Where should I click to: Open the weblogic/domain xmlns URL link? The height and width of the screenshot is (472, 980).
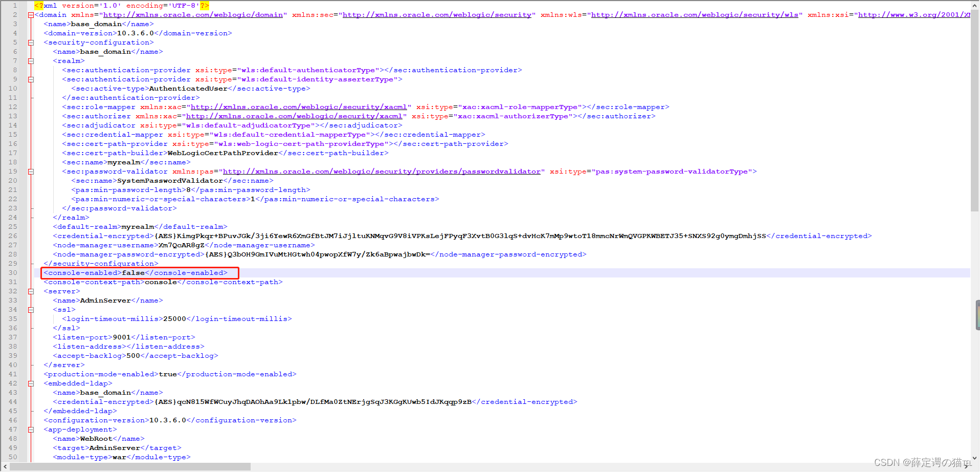193,15
